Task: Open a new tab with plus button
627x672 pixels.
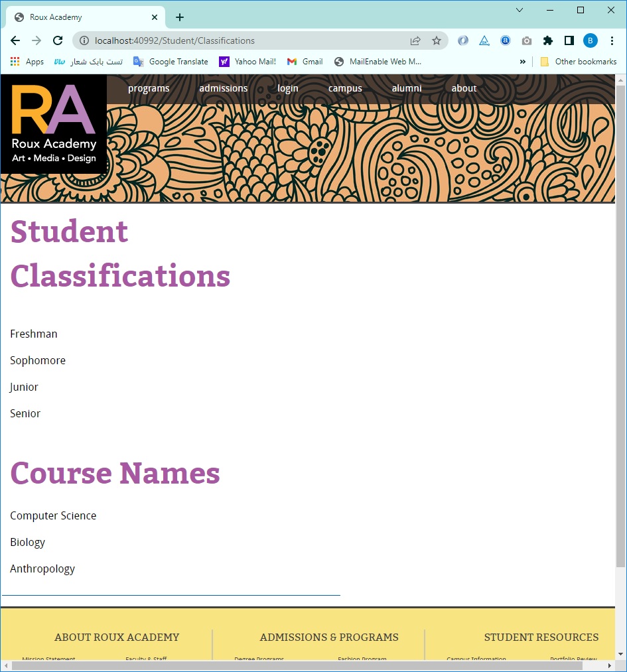Action: pos(180,17)
